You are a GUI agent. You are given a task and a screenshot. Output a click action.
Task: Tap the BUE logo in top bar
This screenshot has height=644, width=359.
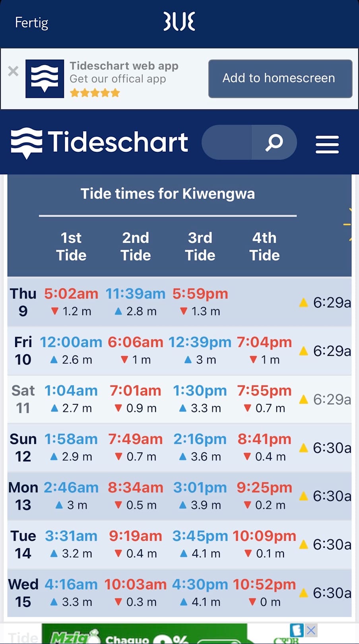coord(179,21)
